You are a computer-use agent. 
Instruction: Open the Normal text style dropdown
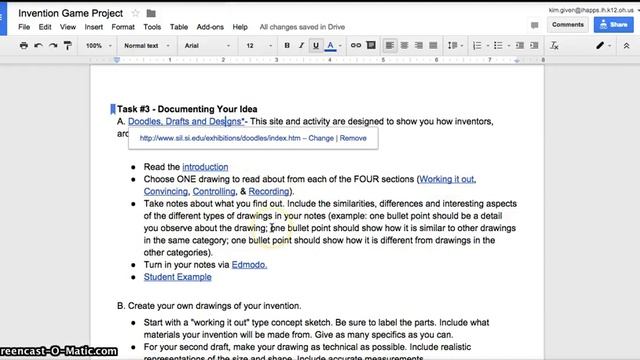pyautogui.click(x=147, y=46)
